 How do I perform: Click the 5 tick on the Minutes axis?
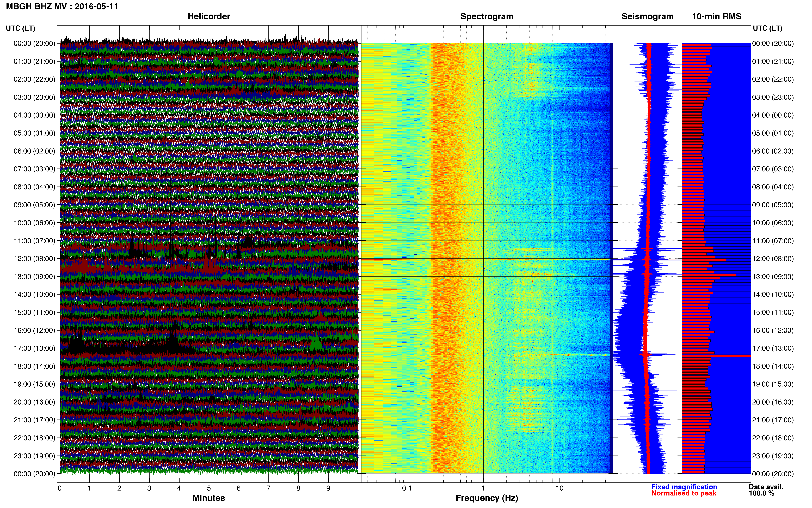[209, 488]
